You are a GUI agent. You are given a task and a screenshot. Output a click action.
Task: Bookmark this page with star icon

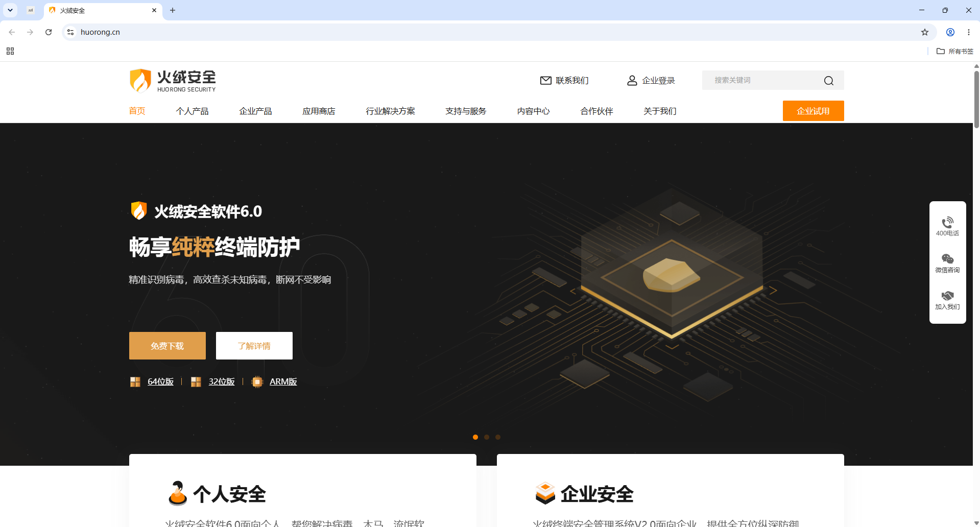pyautogui.click(x=925, y=32)
